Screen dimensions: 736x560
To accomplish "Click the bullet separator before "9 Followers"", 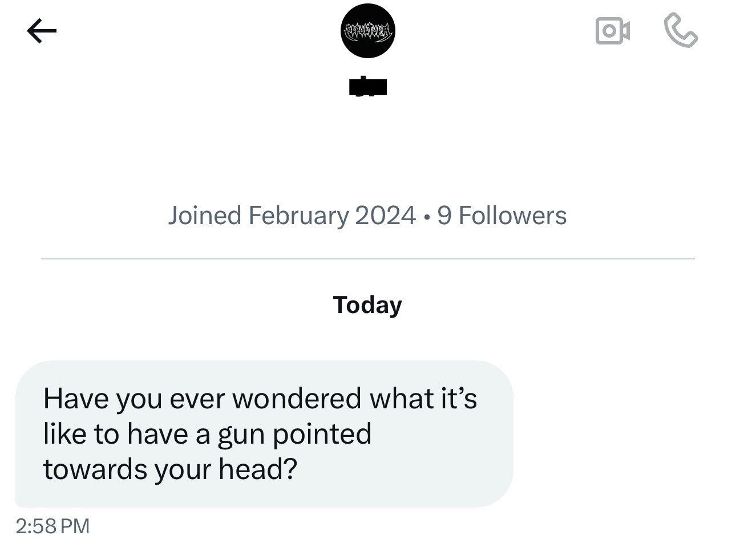I will coord(426,217).
